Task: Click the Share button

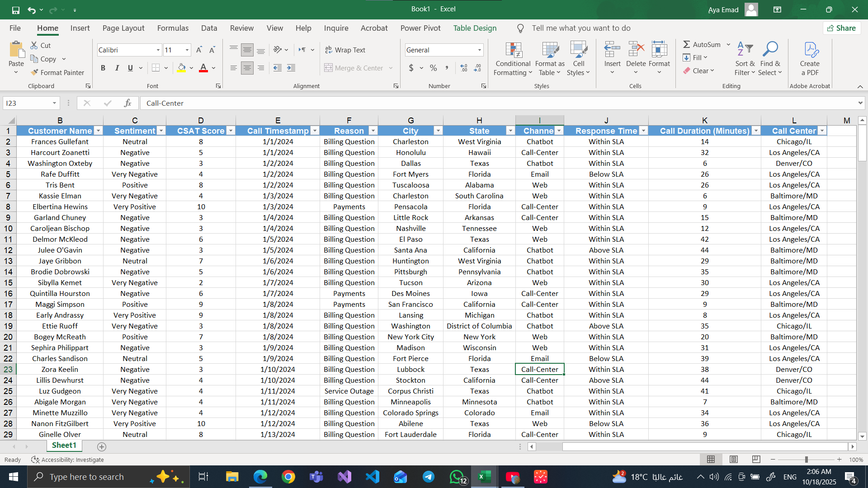Action: point(841,28)
